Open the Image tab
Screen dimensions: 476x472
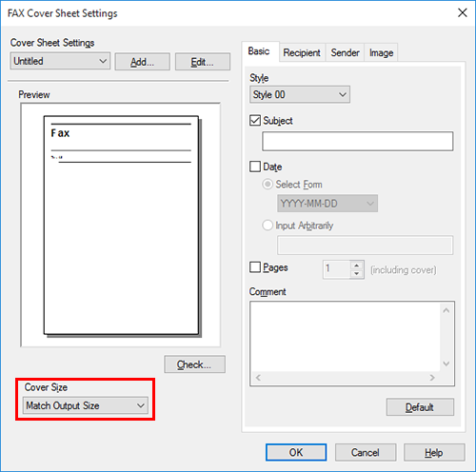coord(381,52)
